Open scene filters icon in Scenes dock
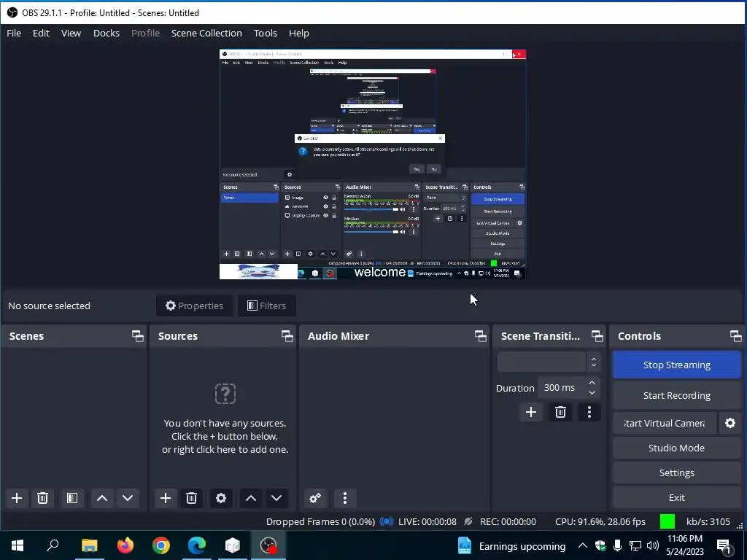 click(72, 498)
